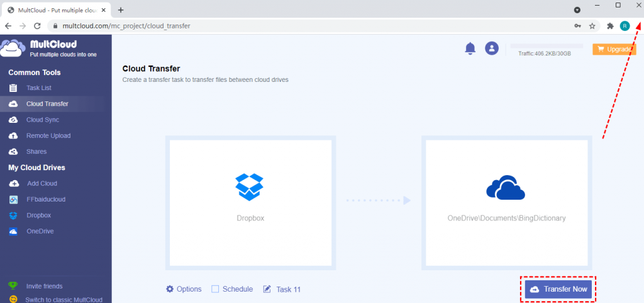
Task: Click the MultCloud logo in the sidebar
Action: coord(48,48)
